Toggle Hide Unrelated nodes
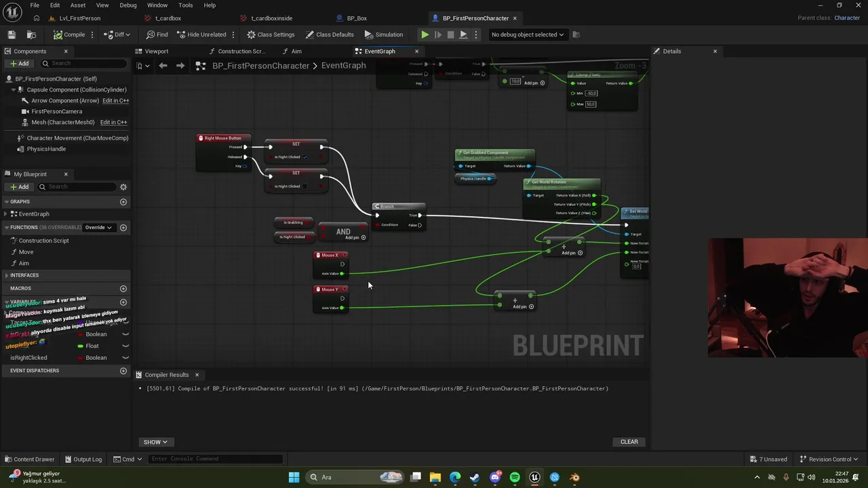This screenshot has height=488, width=868. point(201,35)
